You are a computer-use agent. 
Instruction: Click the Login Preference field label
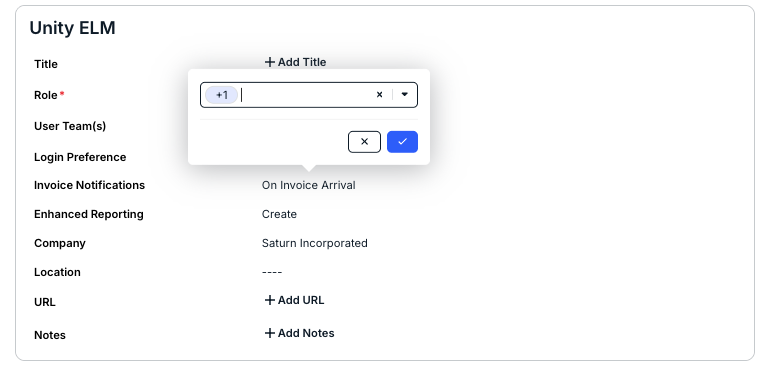pyautogui.click(x=80, y=157)
